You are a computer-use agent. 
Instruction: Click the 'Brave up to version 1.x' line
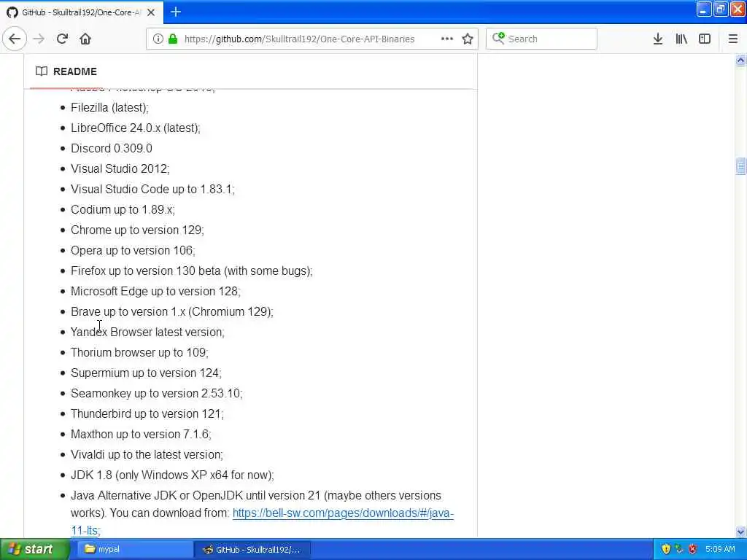click(172, 312)
